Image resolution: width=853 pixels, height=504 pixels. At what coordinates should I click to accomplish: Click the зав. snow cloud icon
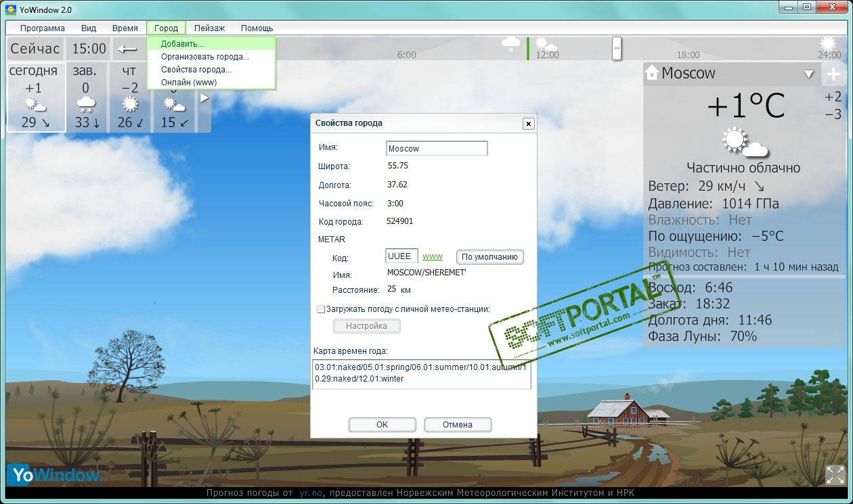[86, 106]
